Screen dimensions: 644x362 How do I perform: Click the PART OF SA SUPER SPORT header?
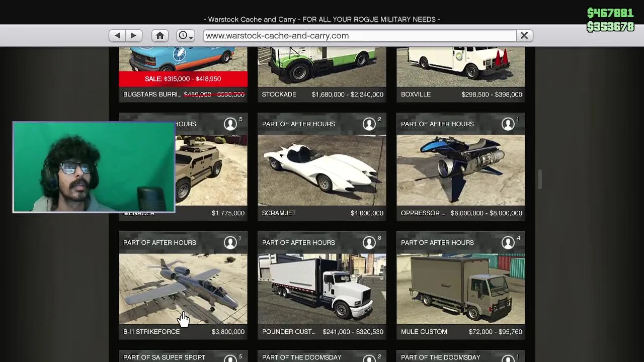pos(164,357)
